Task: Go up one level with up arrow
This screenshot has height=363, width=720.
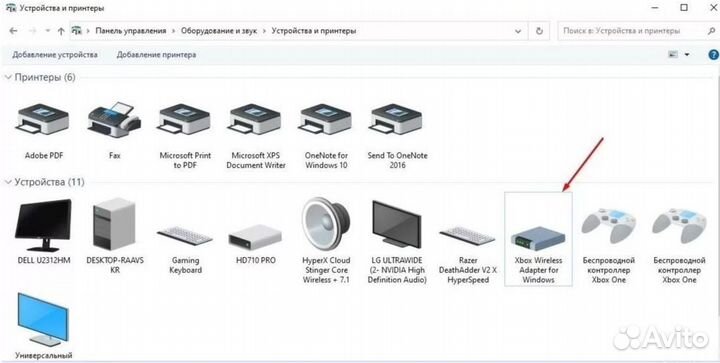Action: (61, 31)
